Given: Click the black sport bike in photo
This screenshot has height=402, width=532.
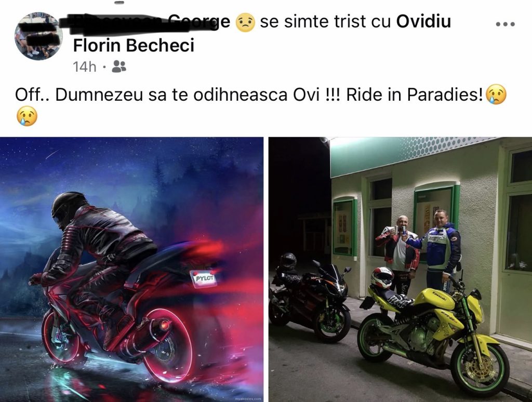Looking at the screenshot, I should pyautogui.click(x=310, y=298).
